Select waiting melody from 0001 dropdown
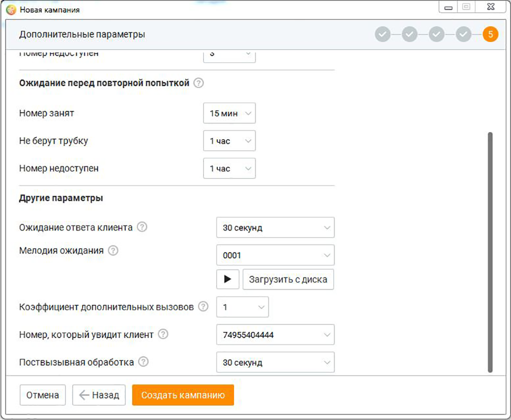This screenshot has height=420, width=511. click(275, 255)
